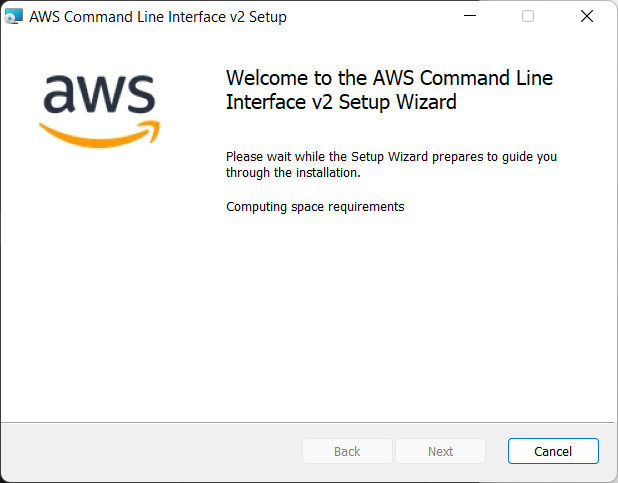This screenshot has height=483, width=618.
Task: Click the 'AWS Command Line Interface v2 Setup' title
Action: (158, 17)
